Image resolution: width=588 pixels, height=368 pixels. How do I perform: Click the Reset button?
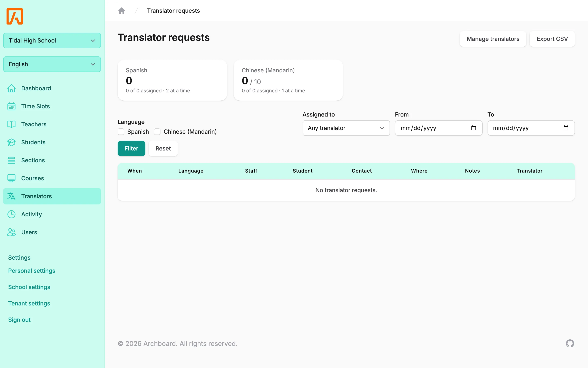pos(163,148)
